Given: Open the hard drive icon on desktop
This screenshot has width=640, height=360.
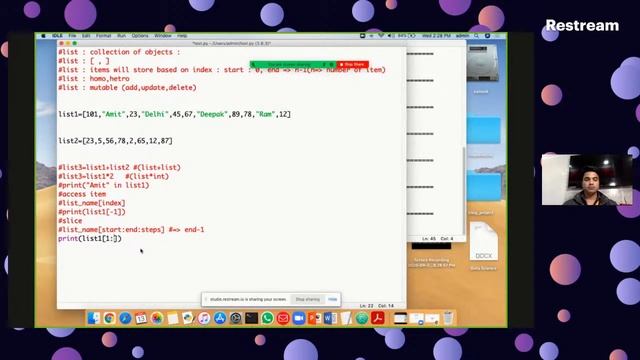Looking at the screenshot, I should [x=482, y=64].
